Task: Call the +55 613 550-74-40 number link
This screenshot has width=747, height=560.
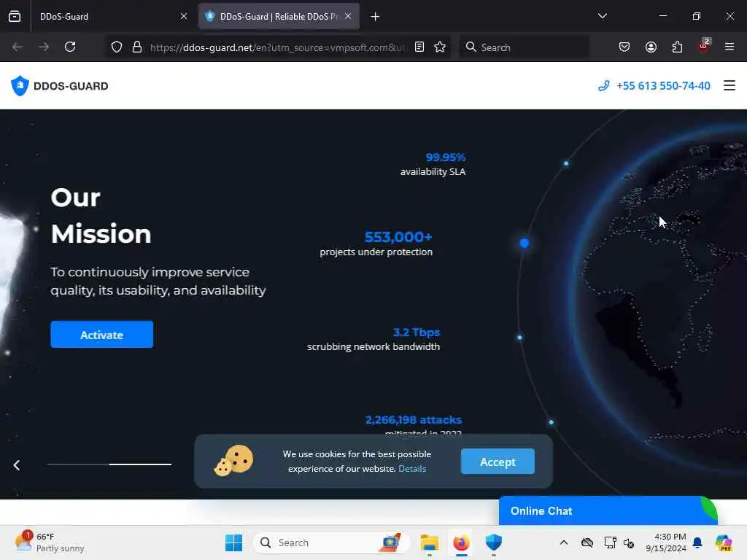Action: click(654, 86)
